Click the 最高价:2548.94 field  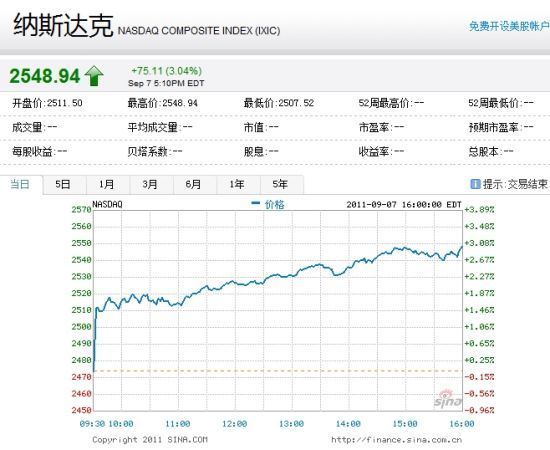[163, 103]
